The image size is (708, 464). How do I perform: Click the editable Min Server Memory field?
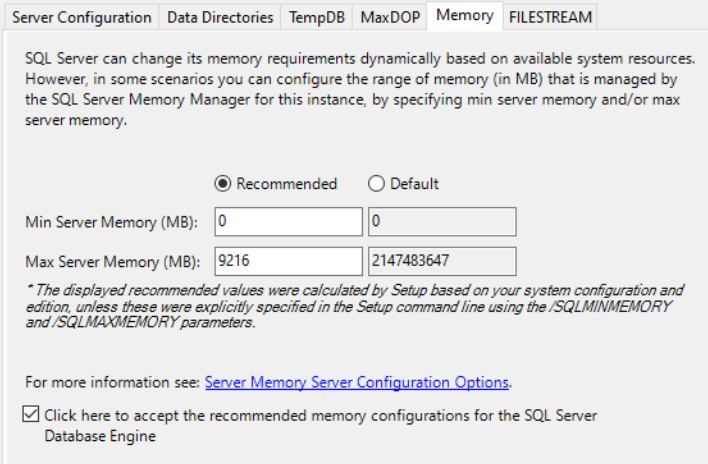click(x=288, y=221)
